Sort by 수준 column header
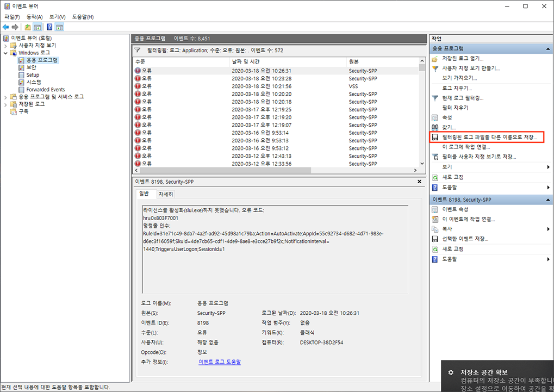Screen dimensions: 554x392 point(181,61)
